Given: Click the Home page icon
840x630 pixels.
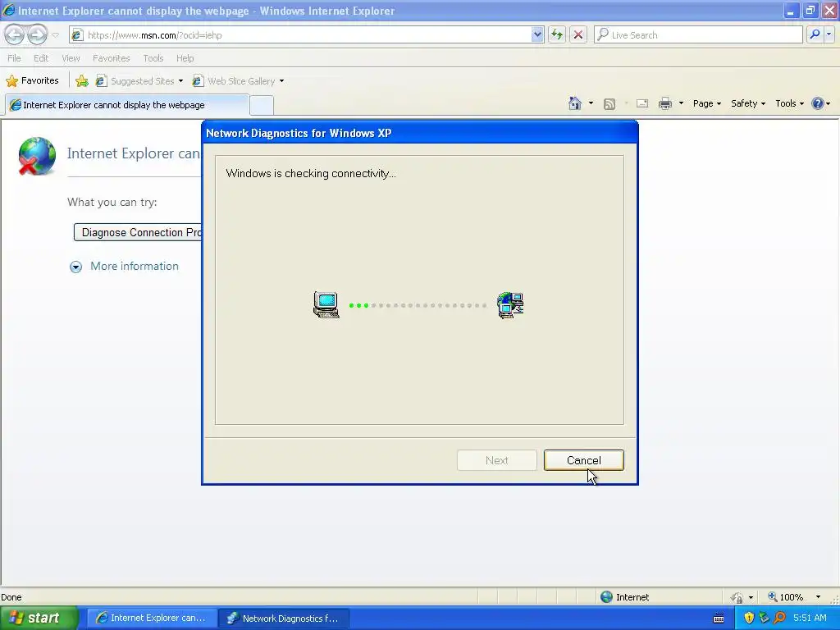Looking at the screenshot, I should click(575, 103).
